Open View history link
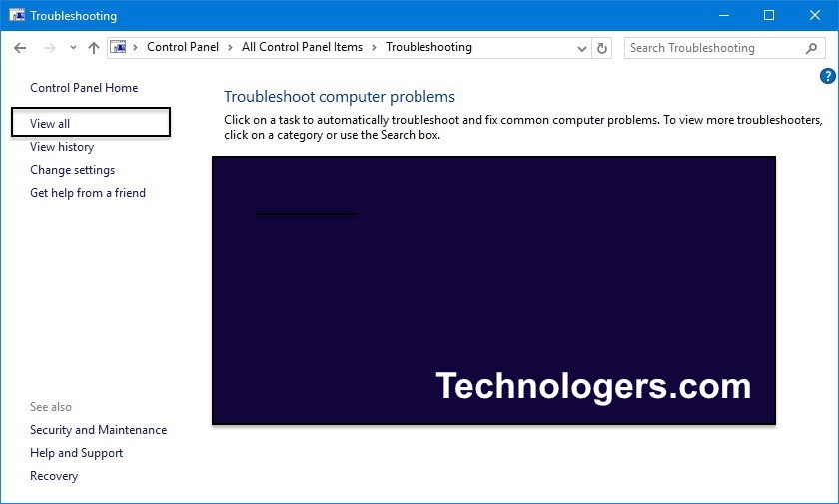This screenshot has height=504, width=839. click(62, 147)
